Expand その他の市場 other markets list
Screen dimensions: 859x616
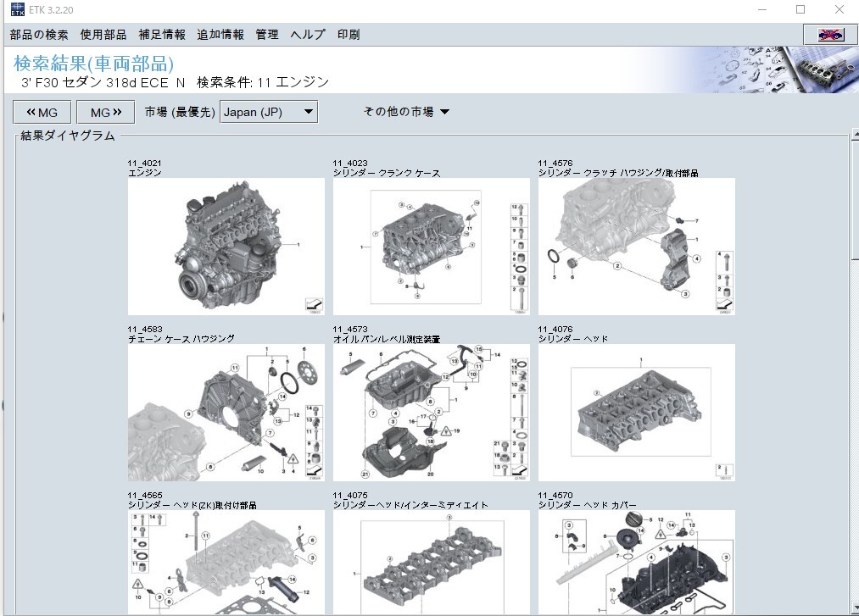[406, 112]
